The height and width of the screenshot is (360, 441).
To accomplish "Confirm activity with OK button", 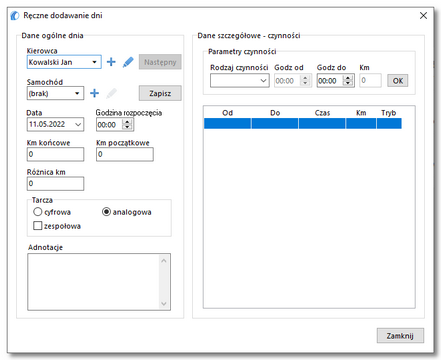I will 398,81.
